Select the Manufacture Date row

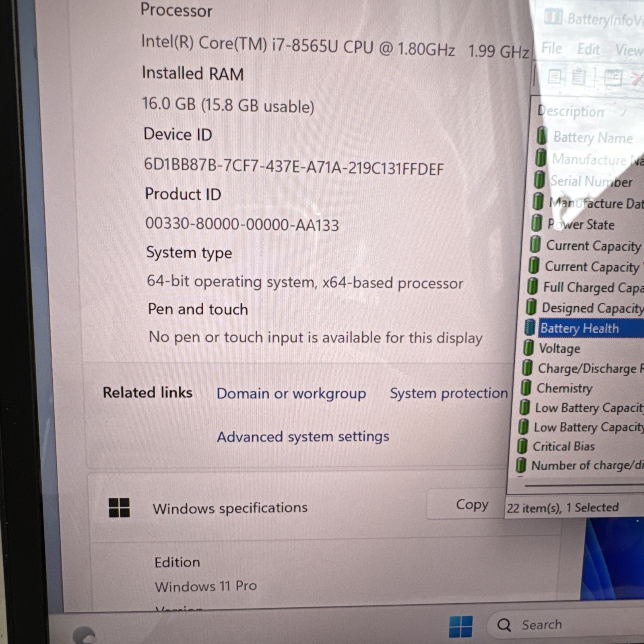(x=588, y=203)
